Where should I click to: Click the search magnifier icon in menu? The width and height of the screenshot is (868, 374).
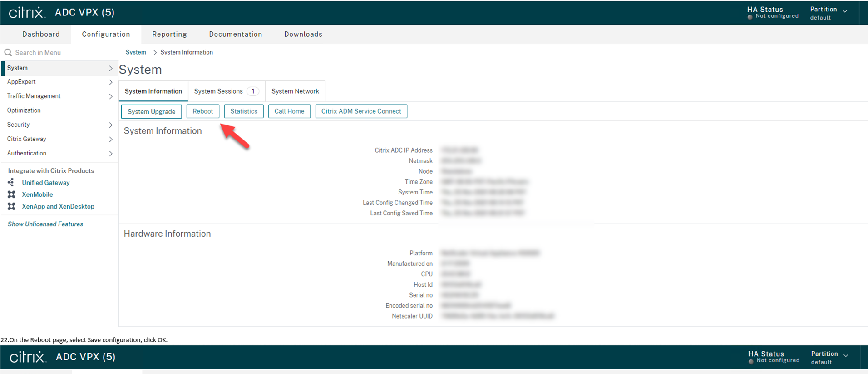8,52
